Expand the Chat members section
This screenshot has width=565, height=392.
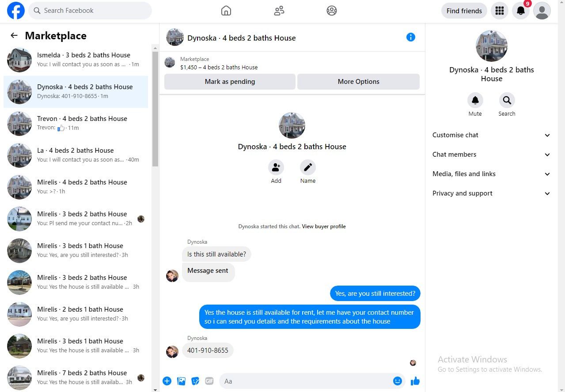coord(491,155)
